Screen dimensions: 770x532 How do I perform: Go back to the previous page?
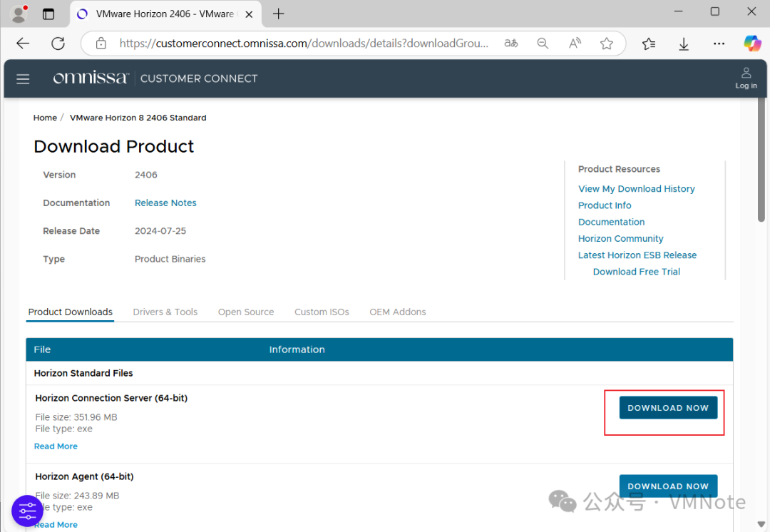coord(23,44)
